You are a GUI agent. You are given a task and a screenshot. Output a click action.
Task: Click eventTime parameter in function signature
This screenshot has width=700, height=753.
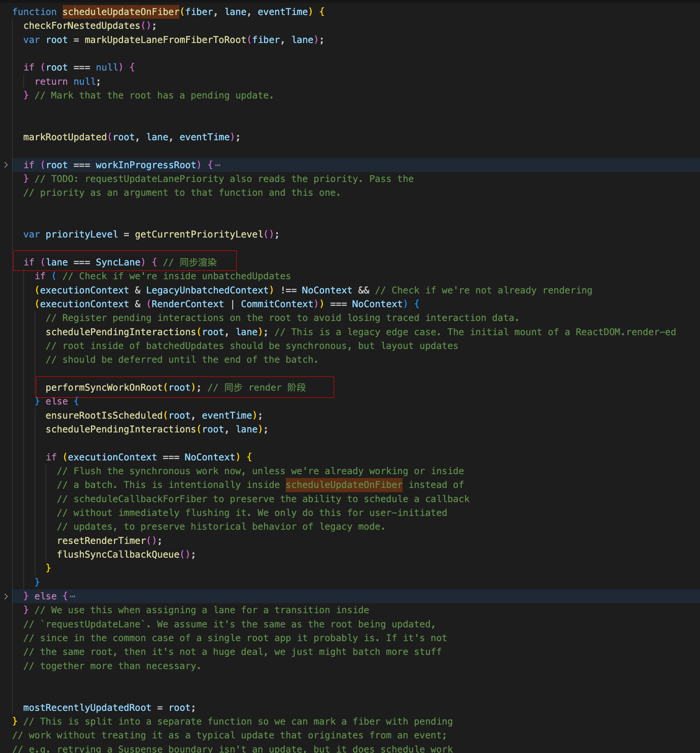coord(282,12)
